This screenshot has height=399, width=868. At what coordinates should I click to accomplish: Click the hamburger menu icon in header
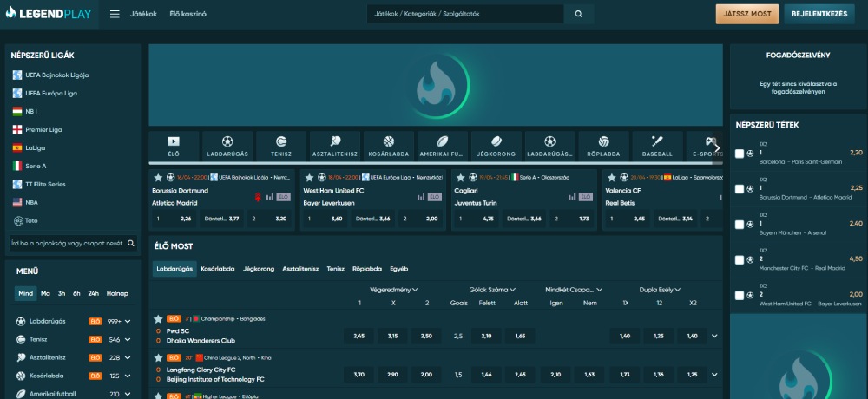[x=115, y=15]
